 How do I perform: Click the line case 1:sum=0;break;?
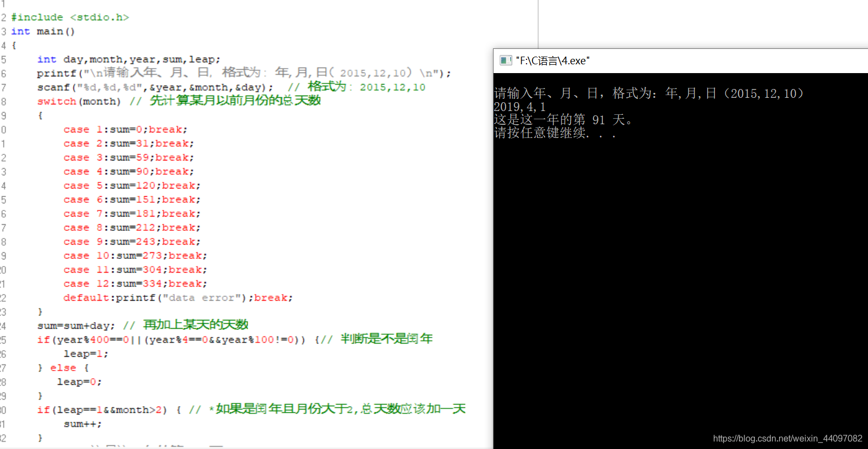click(x=125, y=130)
